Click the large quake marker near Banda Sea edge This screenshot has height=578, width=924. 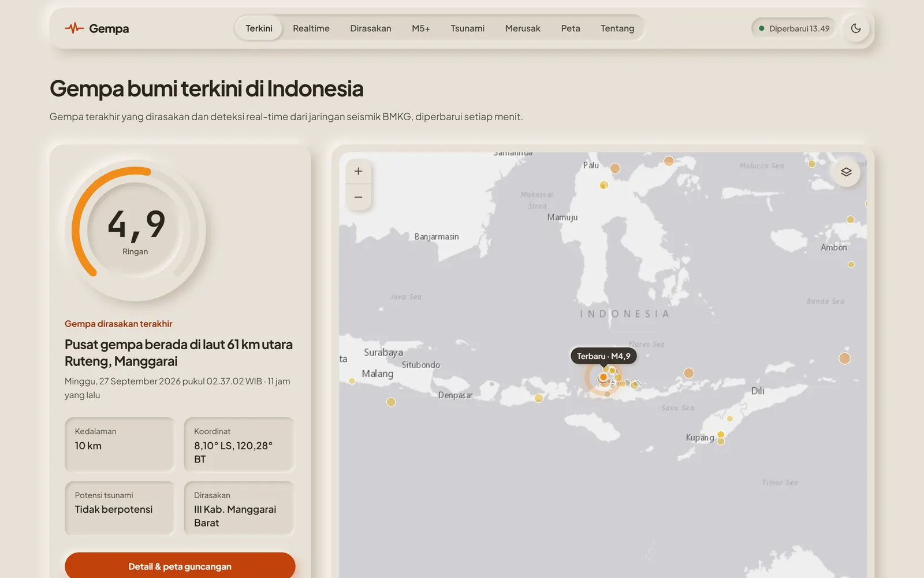844,358
